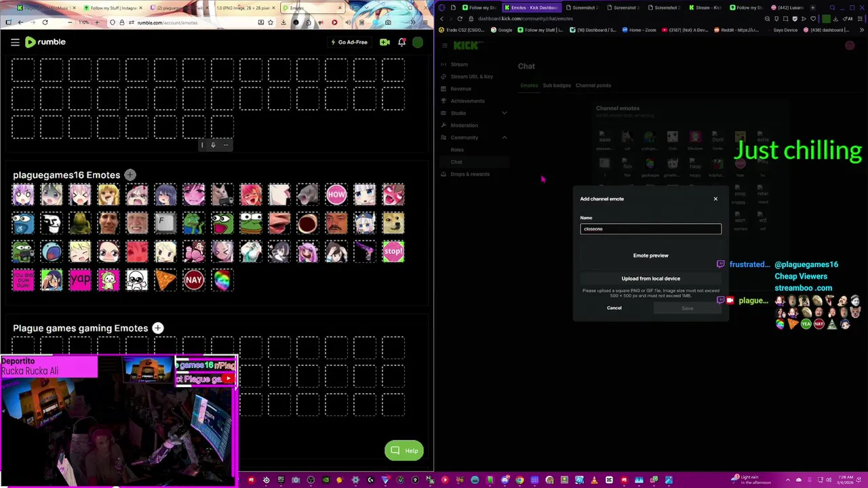Click the Save emote button

coord(688,308)
